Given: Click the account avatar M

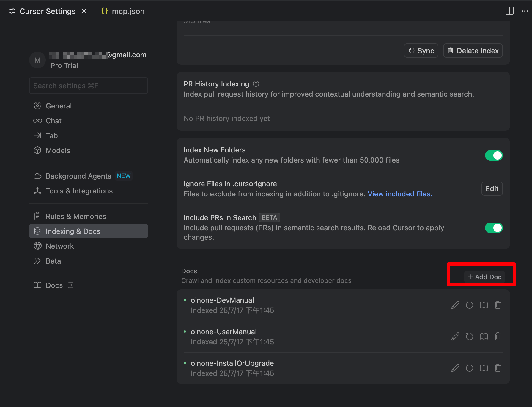Looking at the screenshot, I should (37, 60).
